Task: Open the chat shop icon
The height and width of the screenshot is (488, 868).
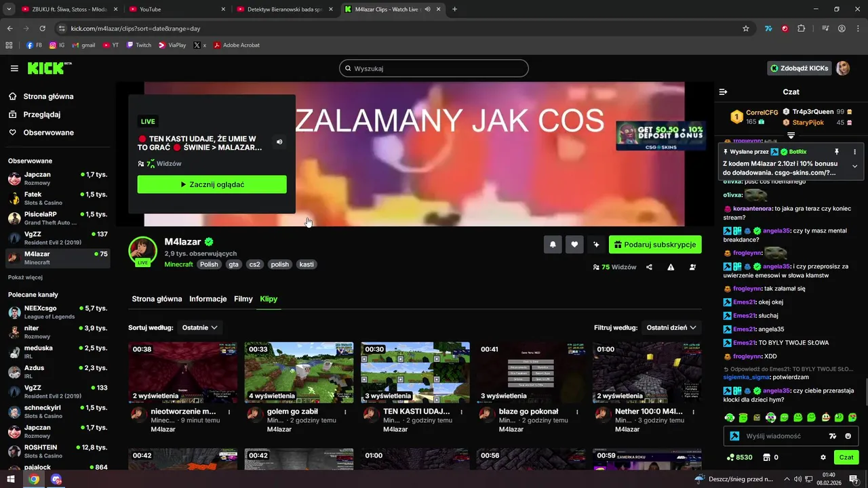Action: tap(767, 457)
